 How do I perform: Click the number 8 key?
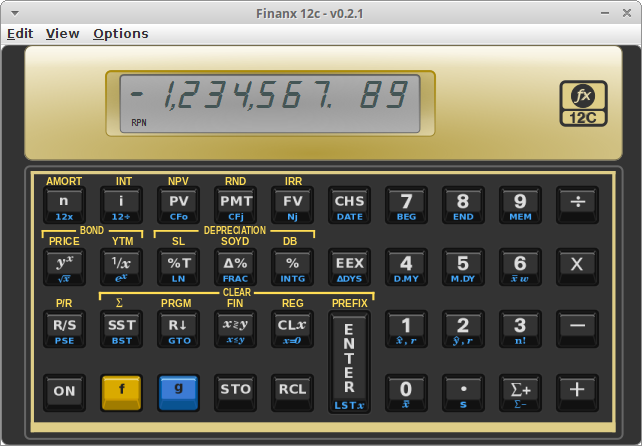[463, 205]
